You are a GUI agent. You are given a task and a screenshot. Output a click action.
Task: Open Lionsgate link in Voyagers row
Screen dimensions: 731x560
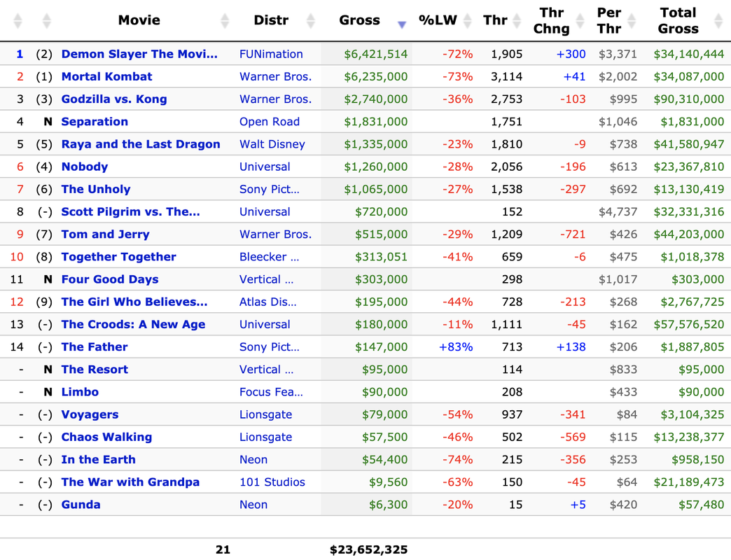click(266, 414)
